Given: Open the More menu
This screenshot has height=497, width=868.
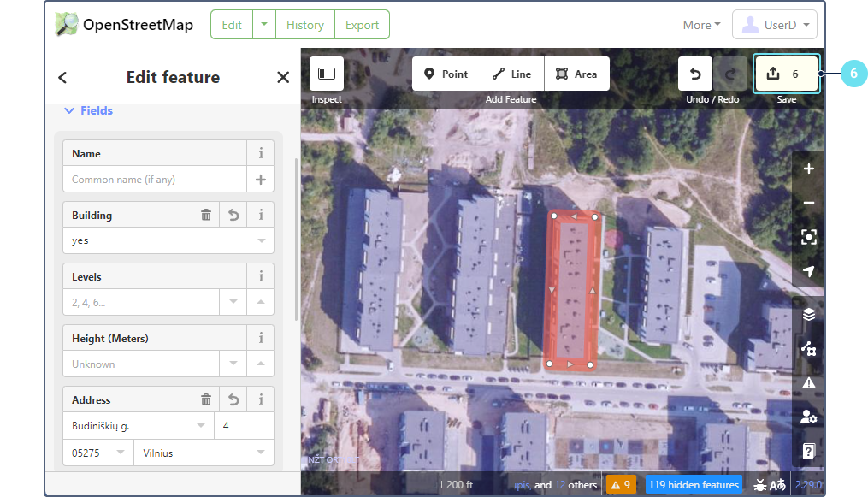Looking at the screenshot, I should [x=701, y=25].
